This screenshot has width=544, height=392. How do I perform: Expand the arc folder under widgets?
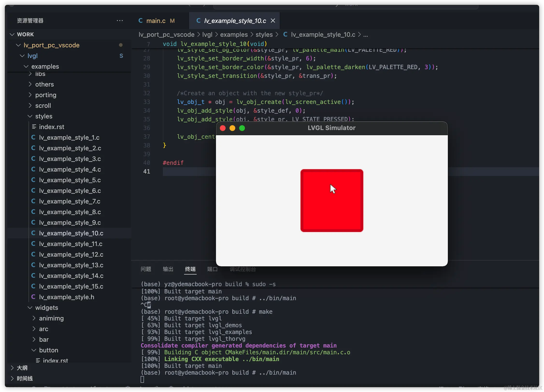pyautogui.click(x=34, y=329)
